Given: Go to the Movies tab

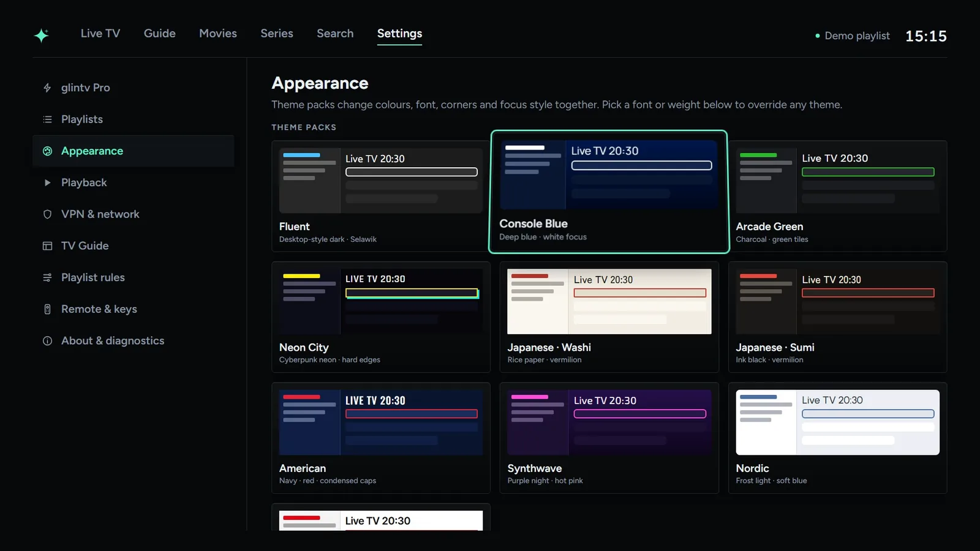Looking at the screenshot, I should click(x=218, y=34).
